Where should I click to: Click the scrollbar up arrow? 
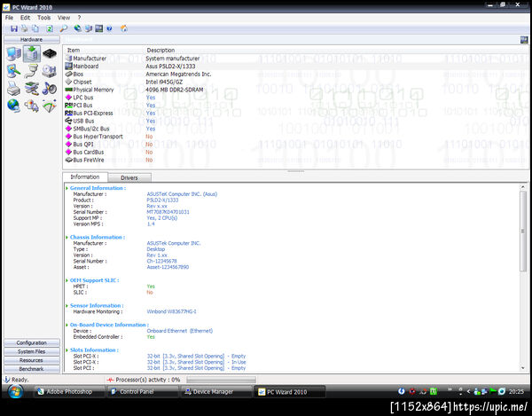[x=523, y=187]
